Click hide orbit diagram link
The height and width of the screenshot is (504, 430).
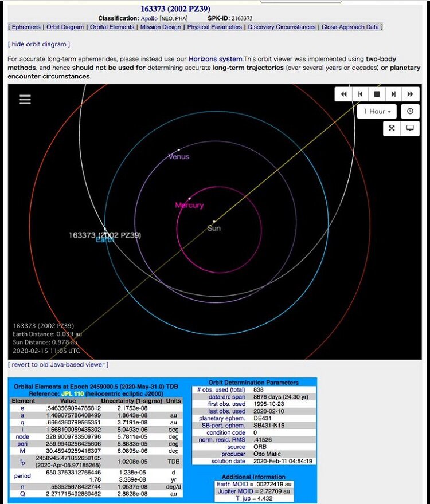(x=39, y=44)
